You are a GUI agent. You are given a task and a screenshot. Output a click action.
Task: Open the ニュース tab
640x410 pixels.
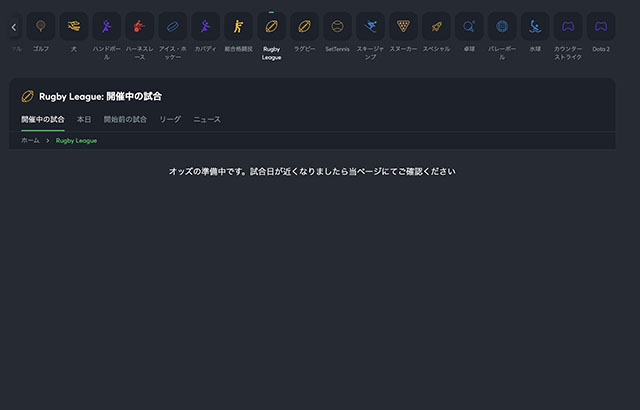click(x=207, y=119)
